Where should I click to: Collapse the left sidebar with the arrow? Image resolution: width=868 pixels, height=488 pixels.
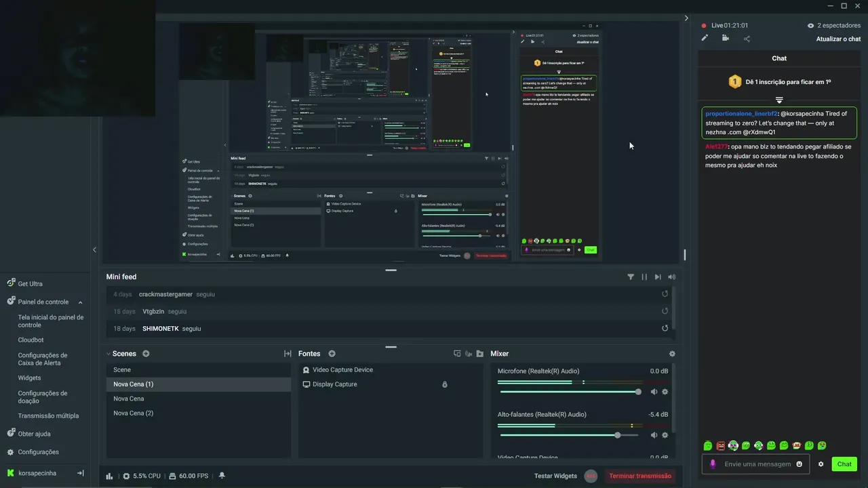tap(94, 249)
